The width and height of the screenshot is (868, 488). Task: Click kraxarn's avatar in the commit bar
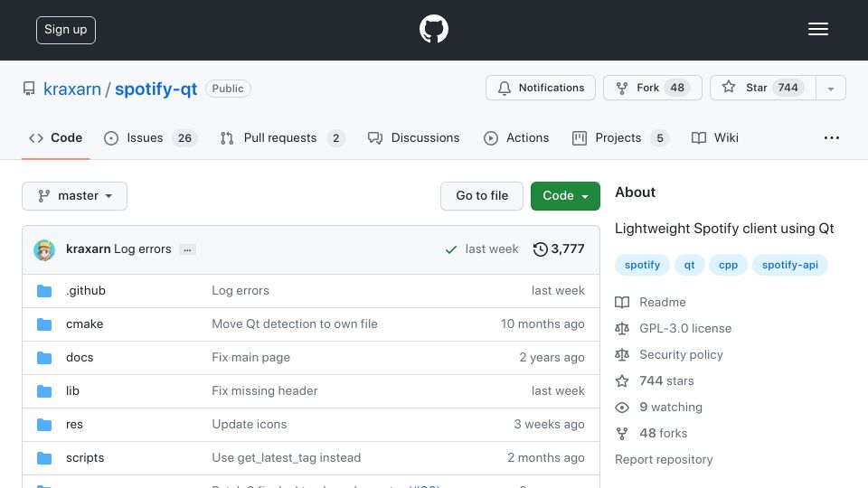click(x=44, y=250)
